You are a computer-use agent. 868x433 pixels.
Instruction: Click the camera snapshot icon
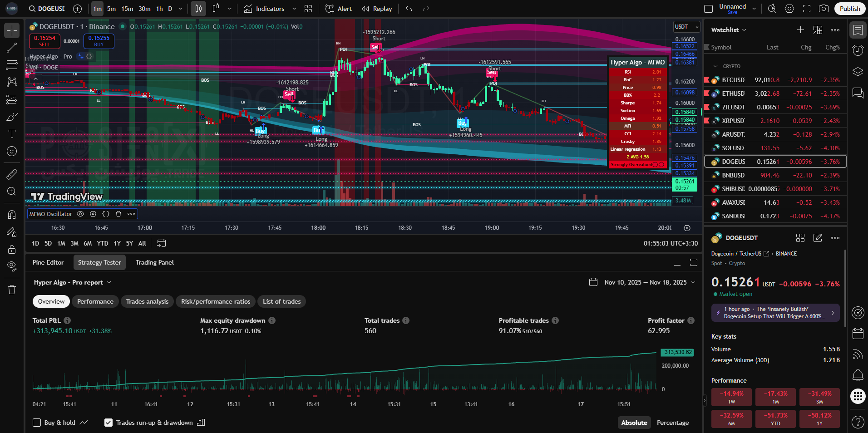(823, 9)
